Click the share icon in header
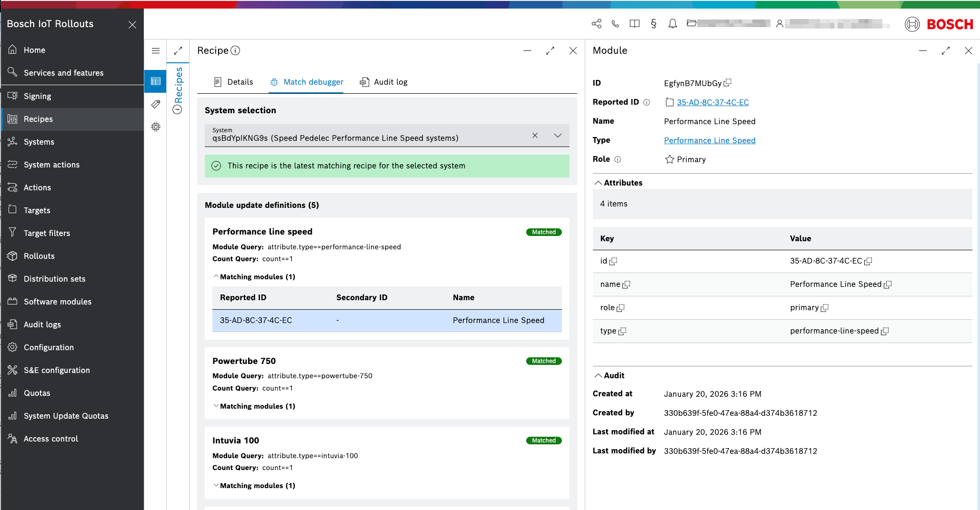980x510 pixels. tap(596, 24)
